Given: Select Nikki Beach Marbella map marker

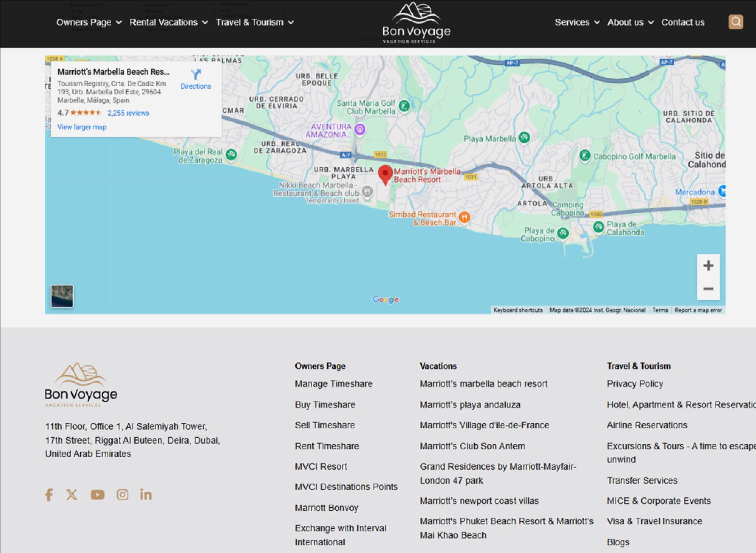Looking at the screenshot, I should point(367,191).
